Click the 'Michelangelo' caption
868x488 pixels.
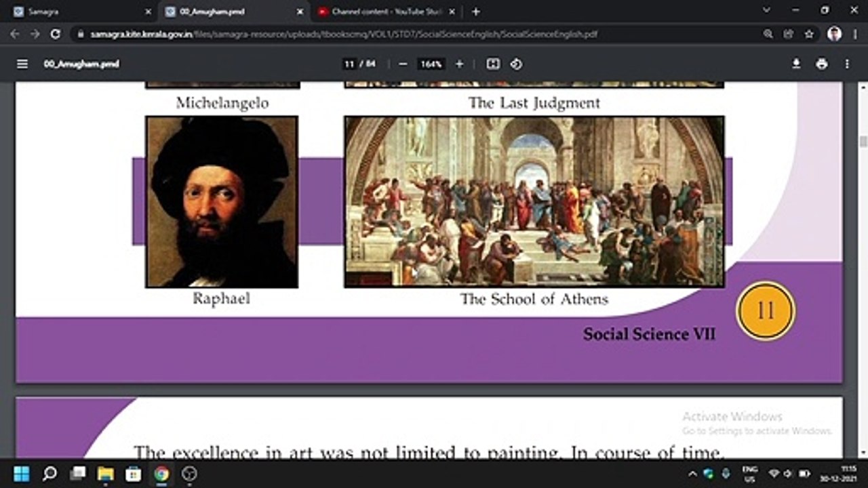point(222,103)
